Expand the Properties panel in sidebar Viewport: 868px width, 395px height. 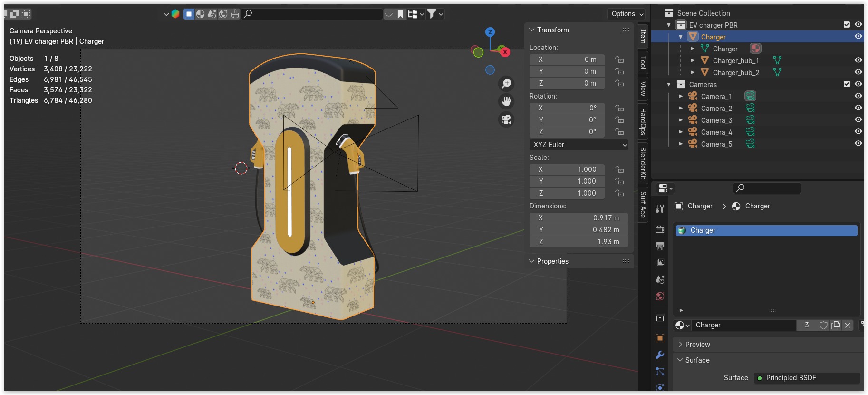coord(532,261)
